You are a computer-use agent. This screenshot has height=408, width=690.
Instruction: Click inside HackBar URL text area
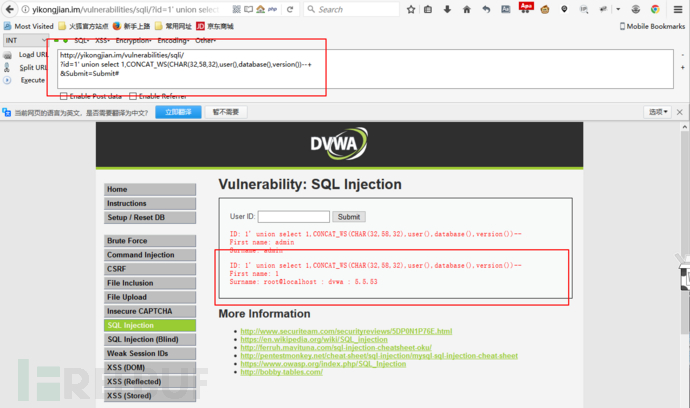pos(365,69)
